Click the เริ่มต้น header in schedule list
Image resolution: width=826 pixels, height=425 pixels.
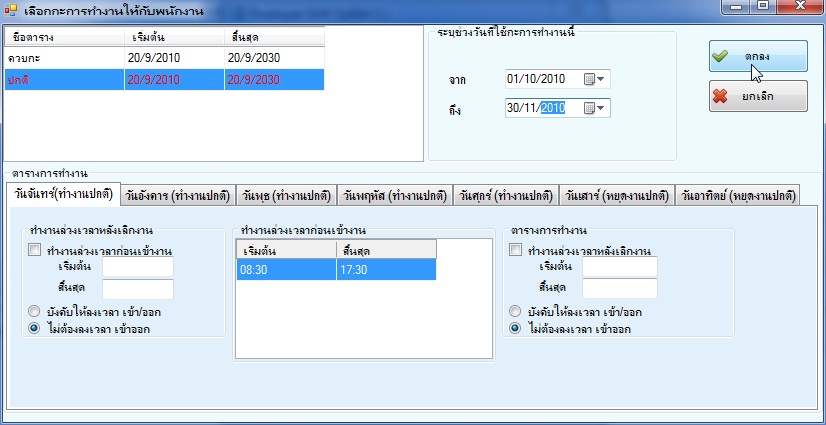[174, 37]
